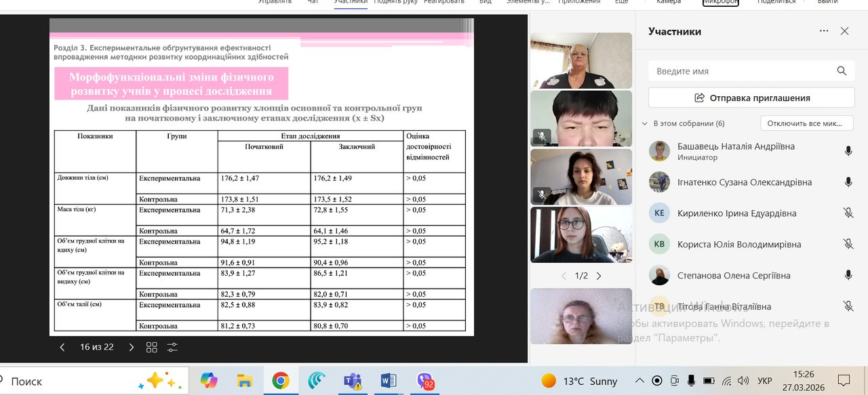Open Приложения in meeting toolbar
Viewport: 868px width, 395px height.
coord(579,2)
